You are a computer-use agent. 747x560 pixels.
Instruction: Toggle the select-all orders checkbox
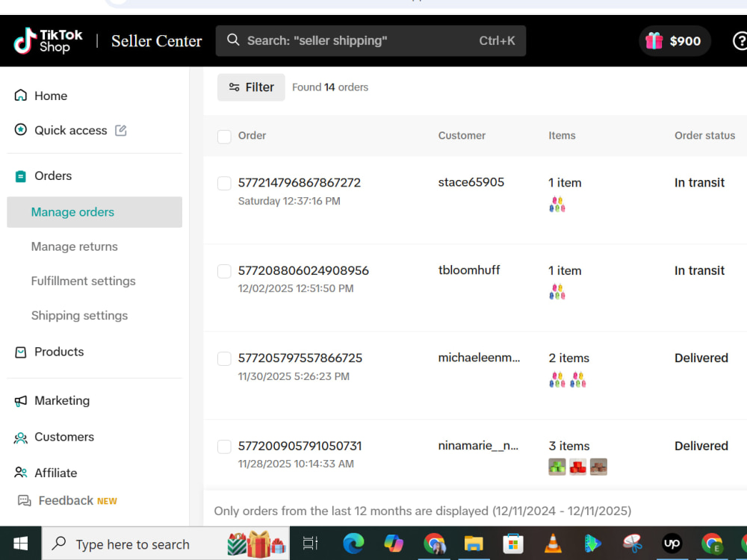(x=224, y=136)
